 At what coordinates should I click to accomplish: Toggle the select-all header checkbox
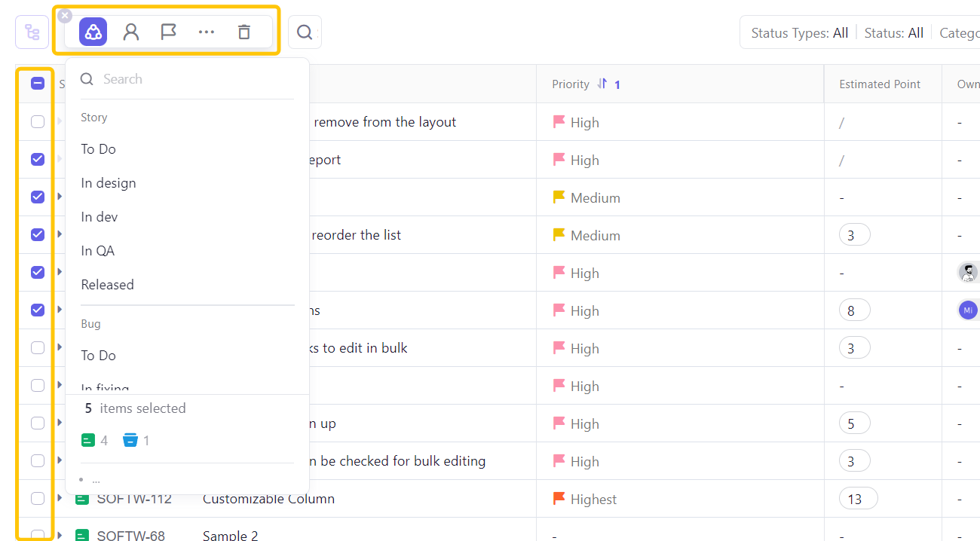point(38,84)
